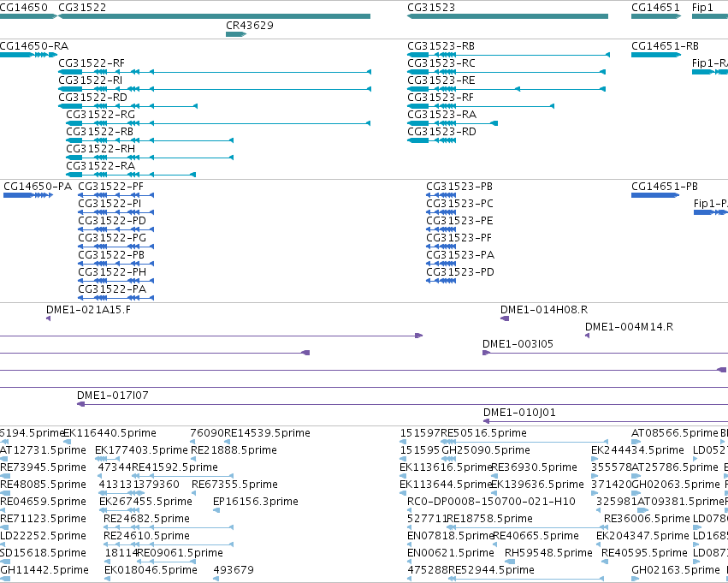The image size is (728, 583).
Task: Select transcript label CG31523-RC
Action: [x=441, y=63]
